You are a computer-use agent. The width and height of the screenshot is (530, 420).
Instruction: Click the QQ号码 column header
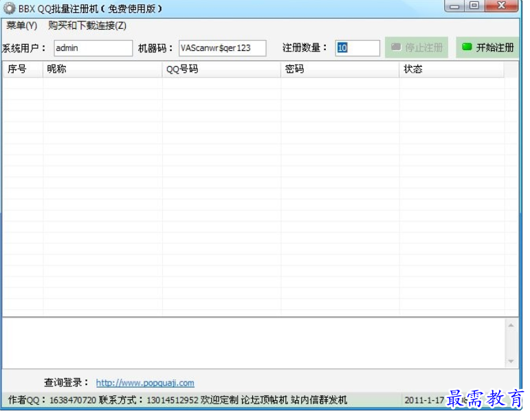coord(222,69)
